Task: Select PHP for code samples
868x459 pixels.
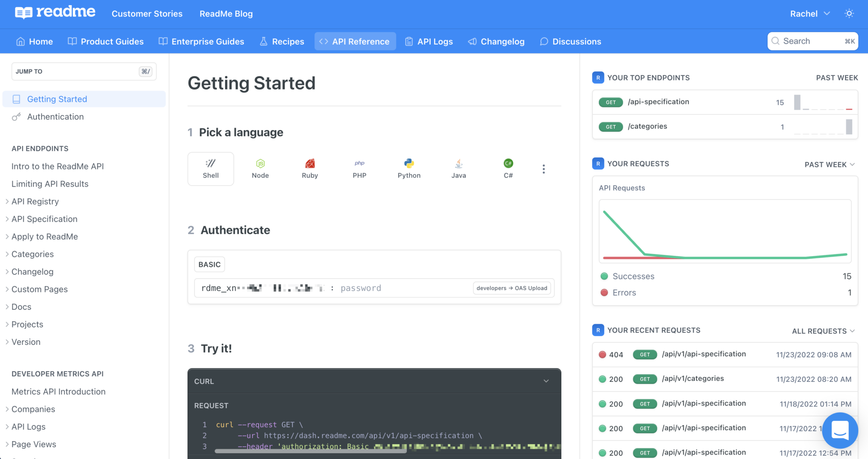Action: click(359, 168)
